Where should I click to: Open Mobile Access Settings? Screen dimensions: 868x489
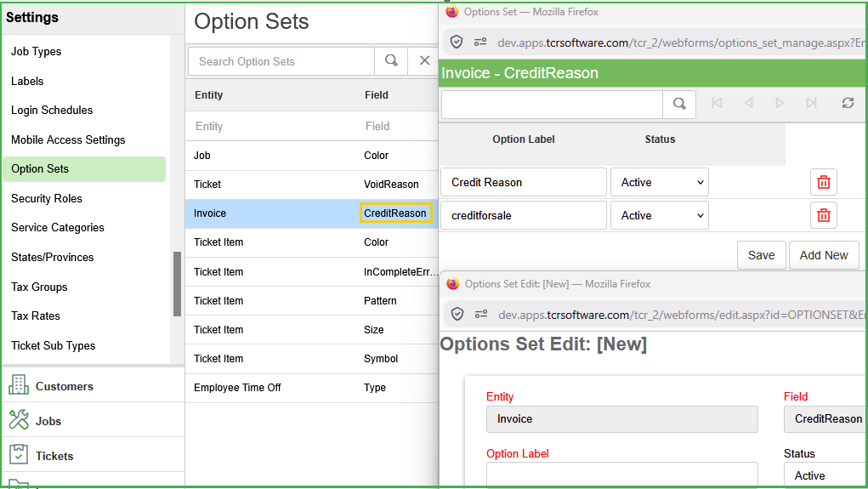click(x=68, y=139)
